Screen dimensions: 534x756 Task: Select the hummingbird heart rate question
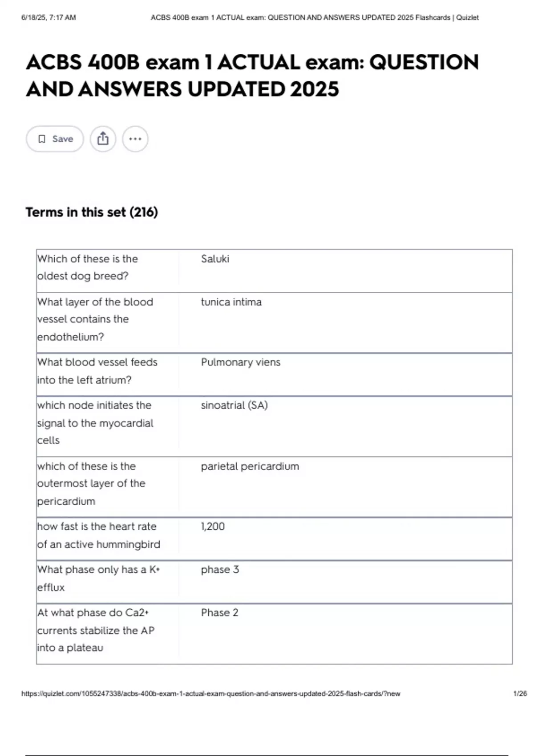pos(99,535)
